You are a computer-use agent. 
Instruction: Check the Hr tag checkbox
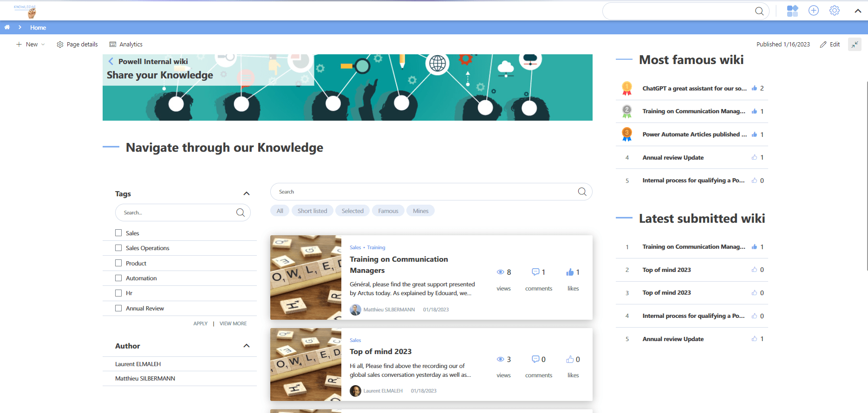click(118, 293)
